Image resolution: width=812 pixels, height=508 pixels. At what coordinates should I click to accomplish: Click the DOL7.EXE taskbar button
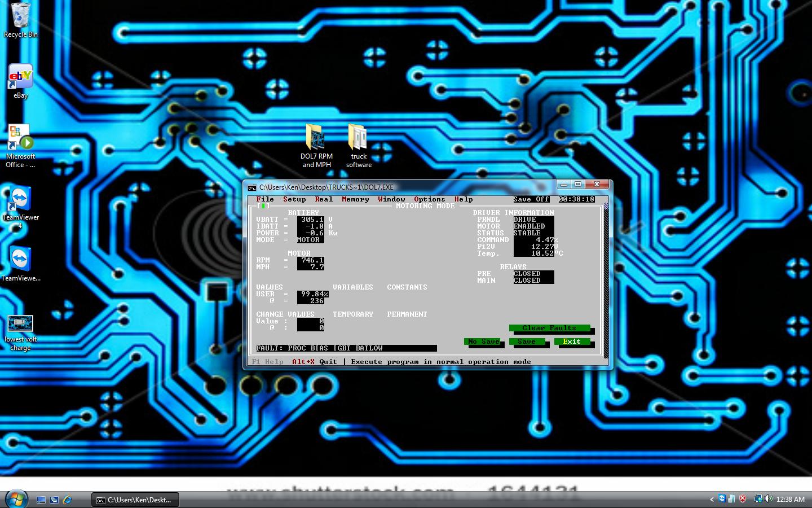click(x=135, y=500)
